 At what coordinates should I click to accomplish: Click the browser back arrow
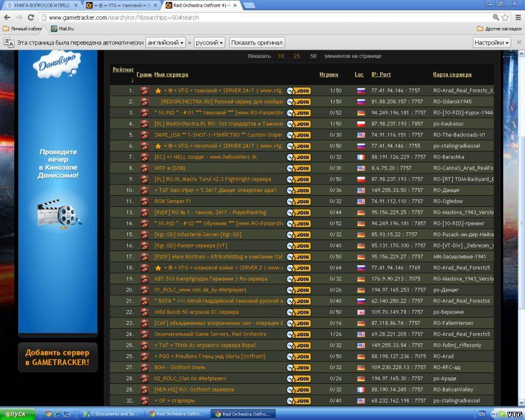point(7,17)
